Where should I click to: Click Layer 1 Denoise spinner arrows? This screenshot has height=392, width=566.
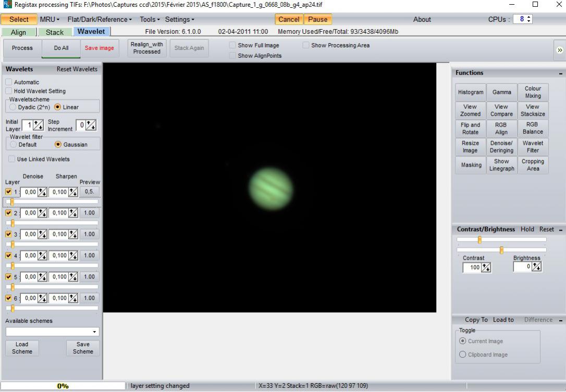click(42, 192)
